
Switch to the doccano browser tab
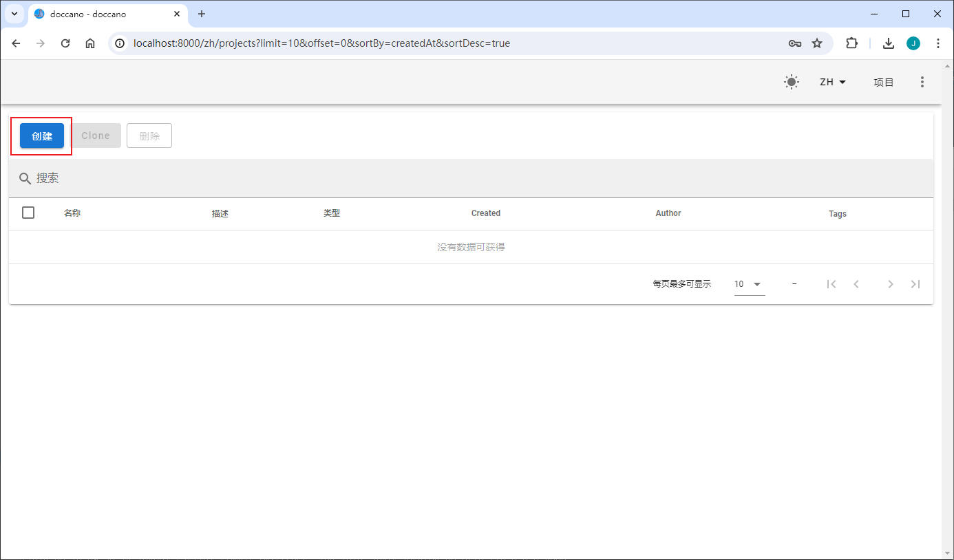[96, 14]
